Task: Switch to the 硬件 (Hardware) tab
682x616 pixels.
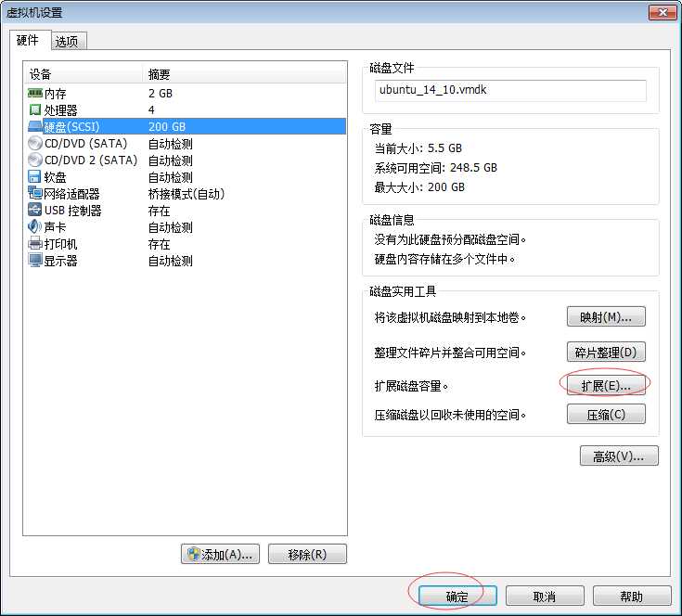Action: tap(30, 41)
